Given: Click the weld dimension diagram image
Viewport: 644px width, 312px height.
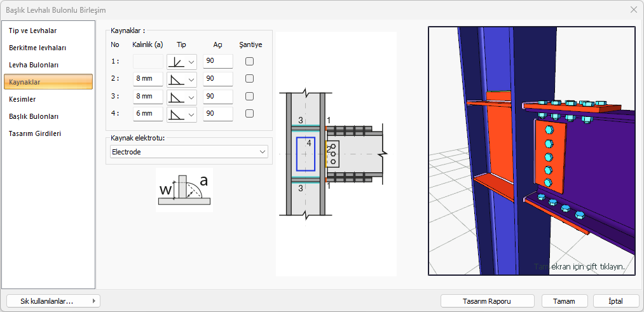Looking at the screenshot, I should click(x=184, y=190).
